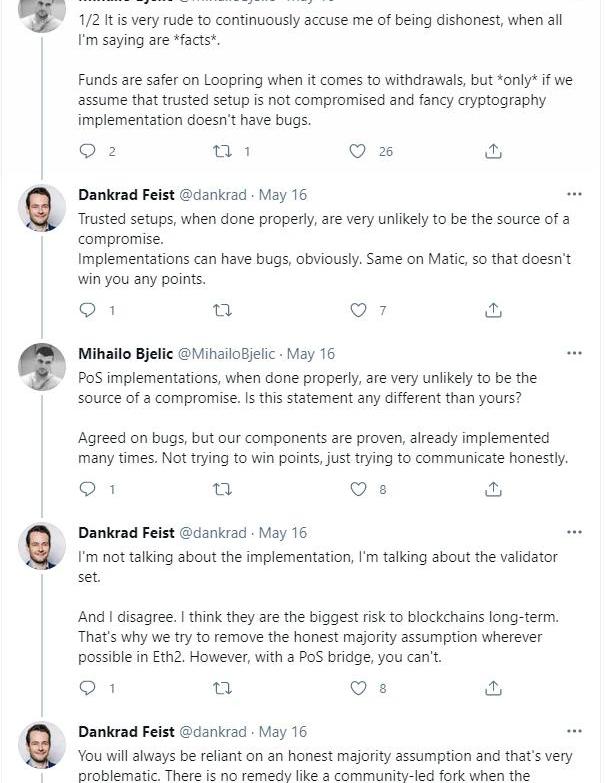Open more options on Dankrad's trusted setups tweet
Image resolution: width=606 pixels, height=783 pixels.
(574, 194)
